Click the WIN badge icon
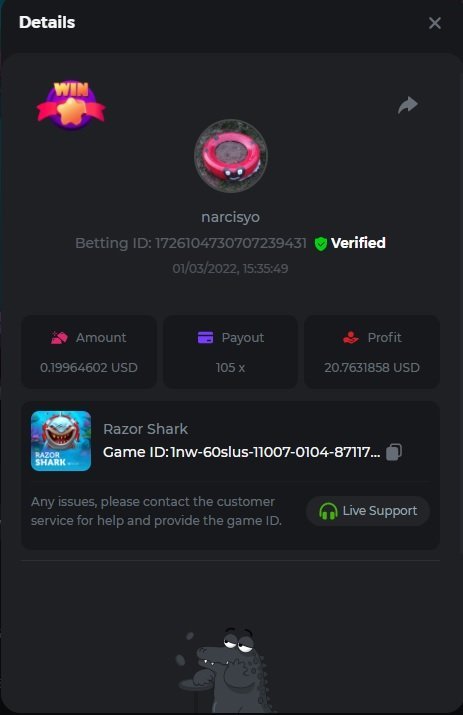Screen dimensions: 463x715 (71, 105)
